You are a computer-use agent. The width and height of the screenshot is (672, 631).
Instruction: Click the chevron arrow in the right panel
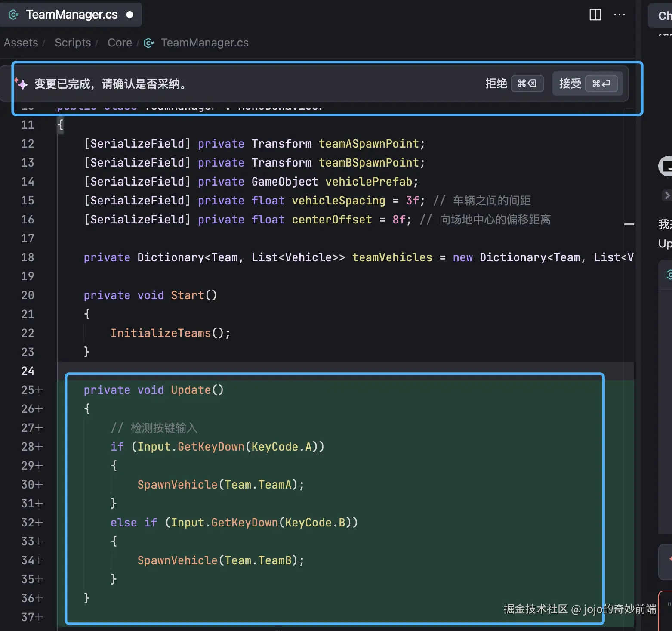click(667, 195)
